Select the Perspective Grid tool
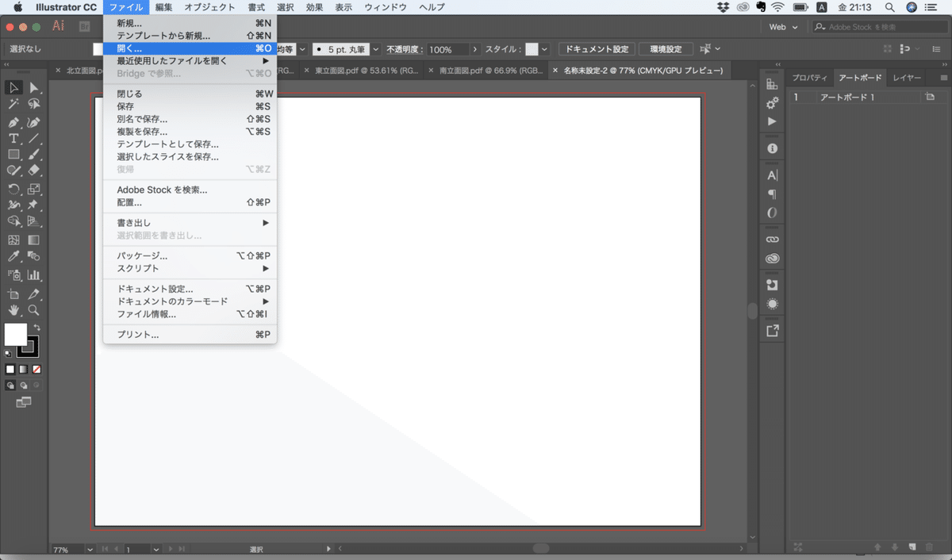Screen dimensions: 952x560 (x=33, y=221)
